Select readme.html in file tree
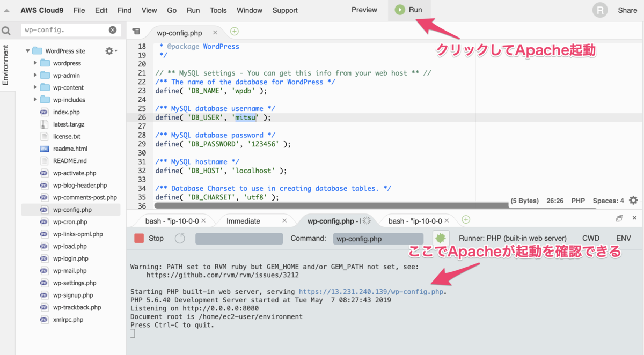644x355 pixels. pyautogui.click(x=71, y=149)
